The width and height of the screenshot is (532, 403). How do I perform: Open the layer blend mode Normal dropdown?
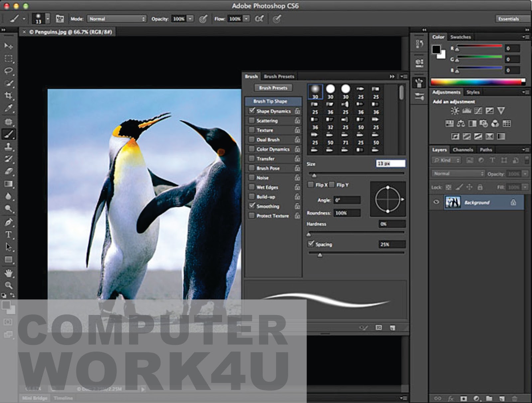(x=459, y=174)
